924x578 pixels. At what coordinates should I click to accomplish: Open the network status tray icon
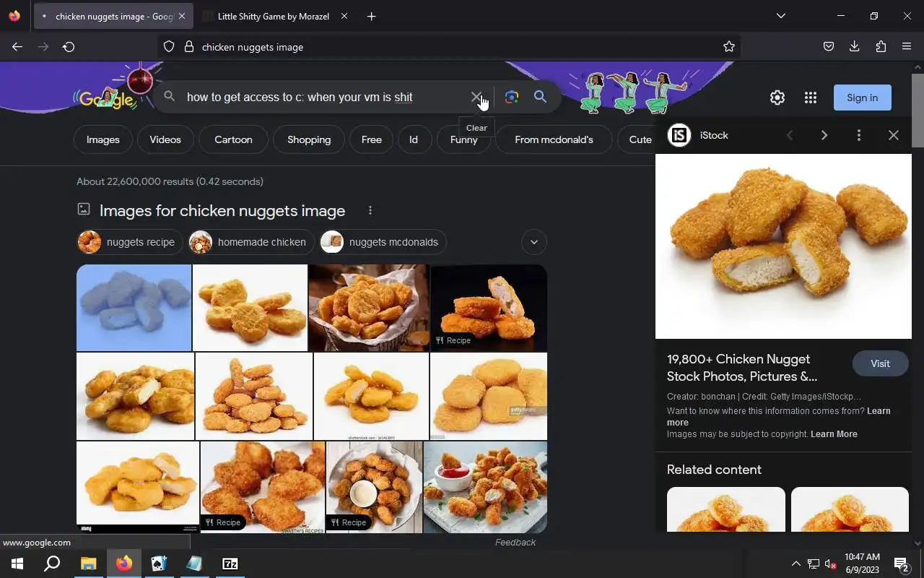point(813,564)
